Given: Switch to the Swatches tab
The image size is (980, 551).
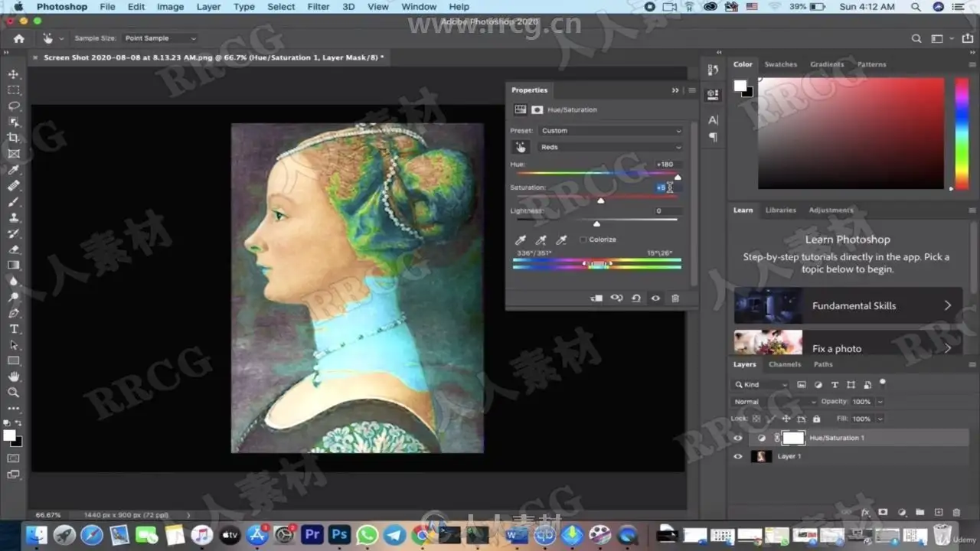Looking at the screenshot, I should (781, 64).
